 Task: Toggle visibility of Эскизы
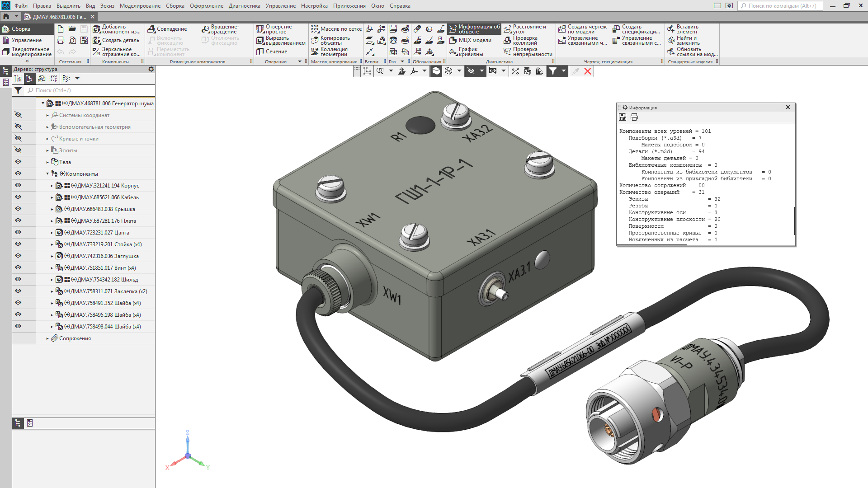click(18, 150)
